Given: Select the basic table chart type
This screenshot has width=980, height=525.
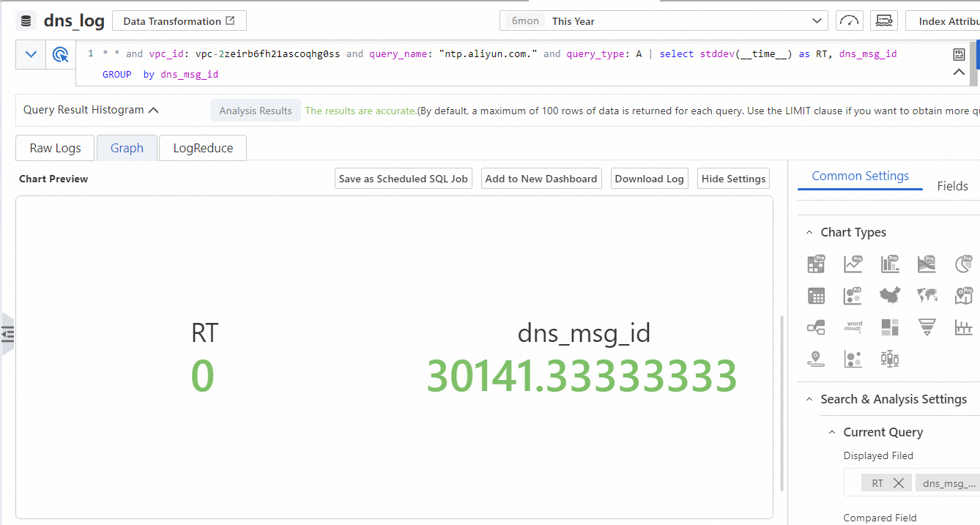Looking at the screenshot, I should [816, 296].
